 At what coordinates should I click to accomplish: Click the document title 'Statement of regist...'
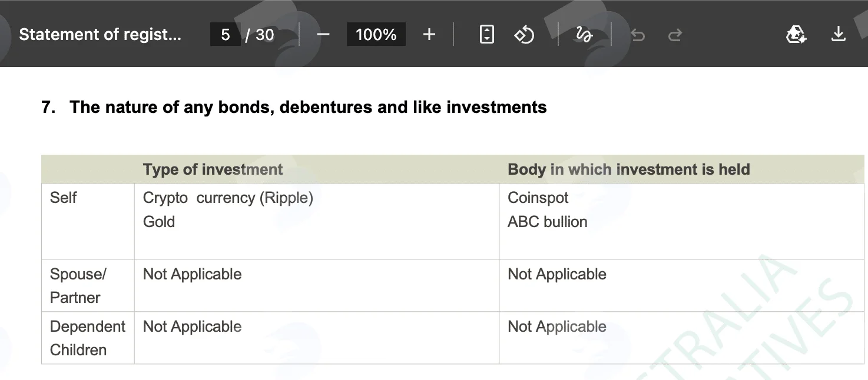[x=100, y=35]
